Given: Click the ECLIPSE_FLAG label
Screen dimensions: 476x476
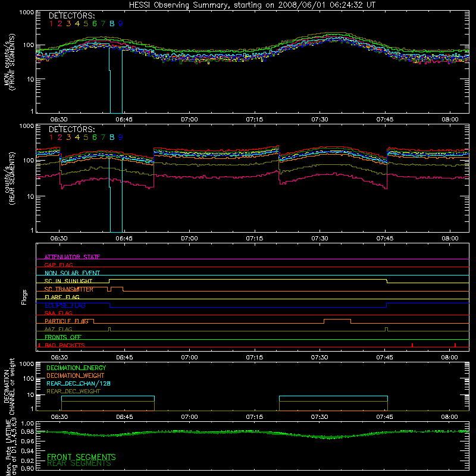Looking at the screenshot, I should point(65,305).
